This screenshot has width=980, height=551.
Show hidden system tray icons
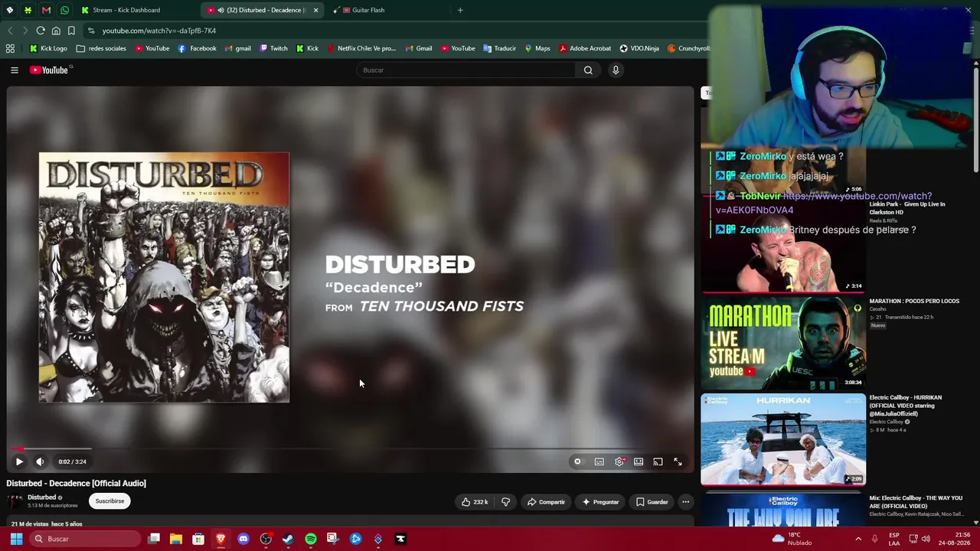click(858, 539)
